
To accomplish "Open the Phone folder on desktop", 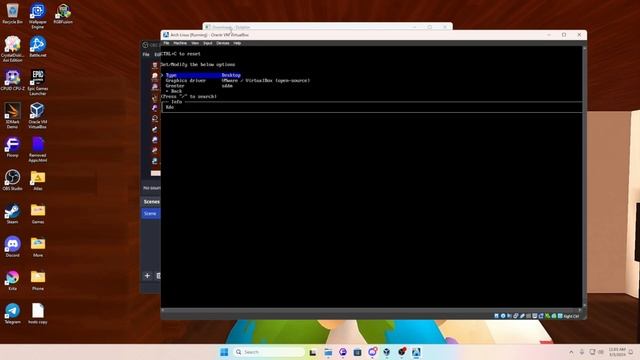I will pyautogui.click(x=38, y=280).
